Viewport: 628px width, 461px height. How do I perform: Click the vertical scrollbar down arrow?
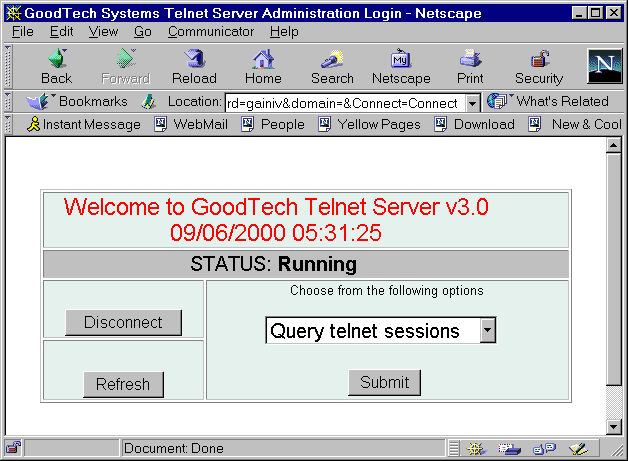tap(614, 427)
